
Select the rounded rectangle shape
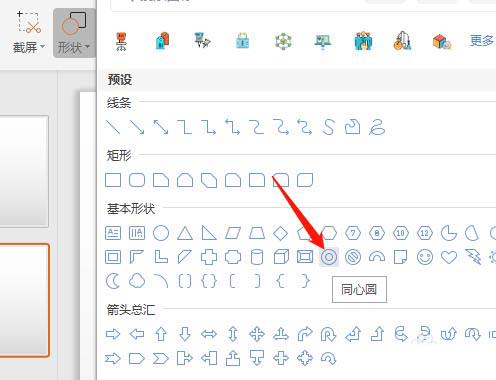click(x=137, y=180)
